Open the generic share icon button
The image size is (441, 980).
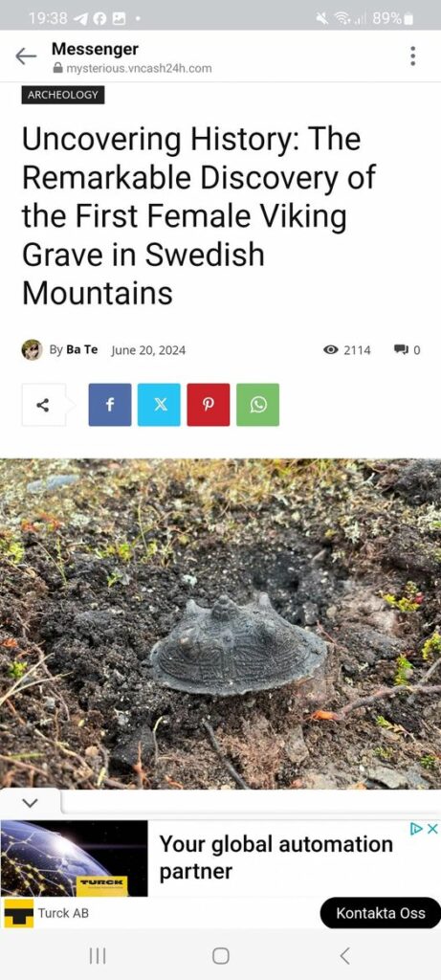(x=43, y=405)
